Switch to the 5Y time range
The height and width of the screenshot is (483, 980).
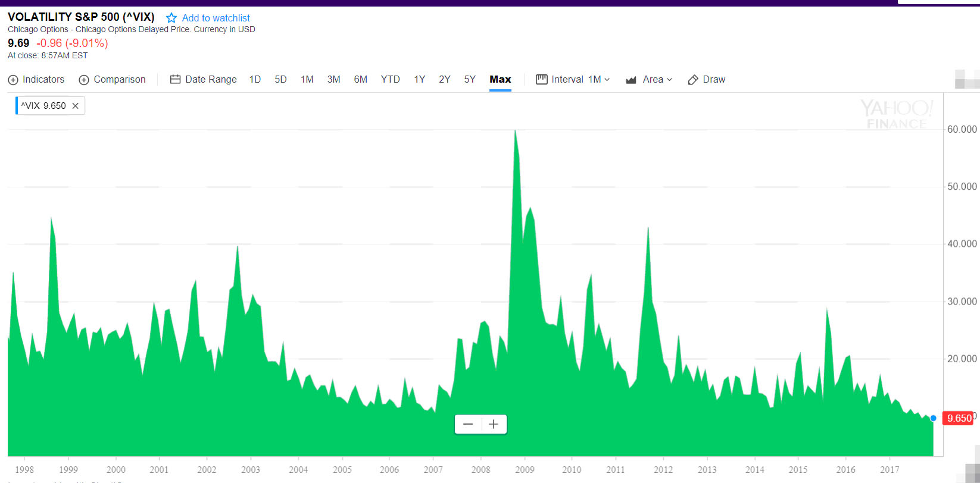[x=470, y=80]
